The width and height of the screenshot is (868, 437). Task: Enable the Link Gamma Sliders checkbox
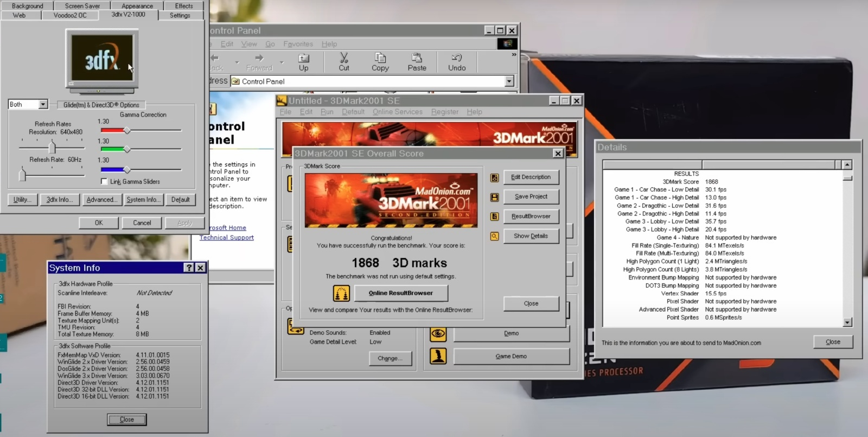click(104, 181)
